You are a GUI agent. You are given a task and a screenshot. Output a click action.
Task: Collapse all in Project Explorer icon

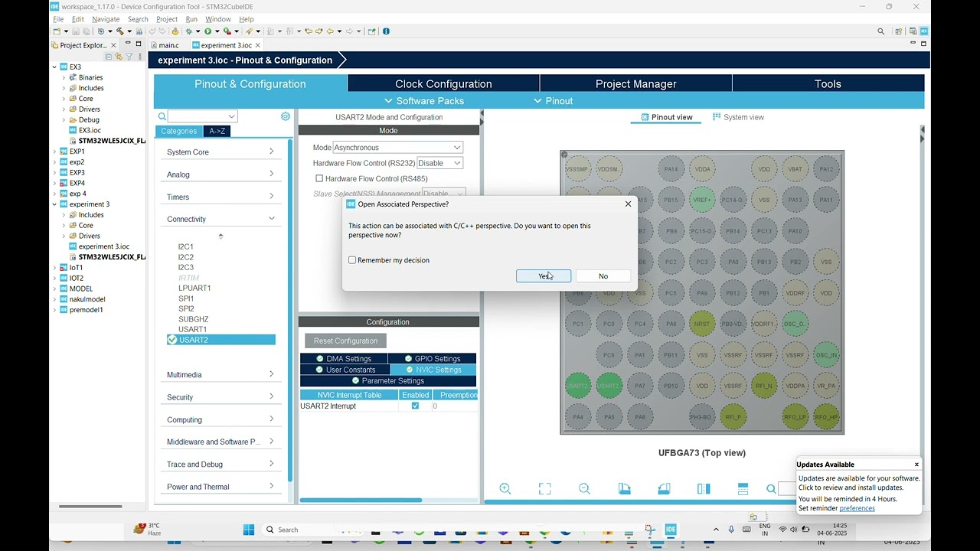coord(109,57)
